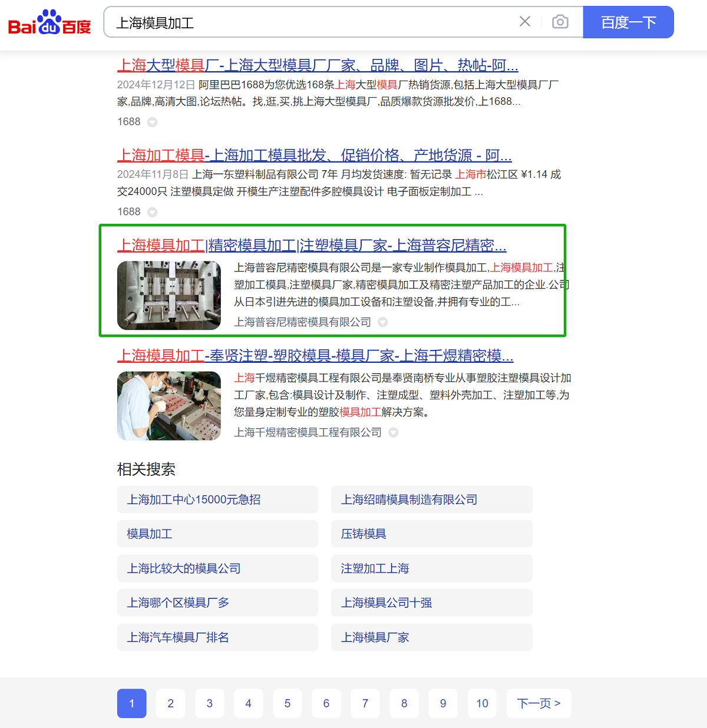Open the 上海加工模具批发 result title link
Screen dimensions: 707x728
pyautogui.click(x=315, y=155)
